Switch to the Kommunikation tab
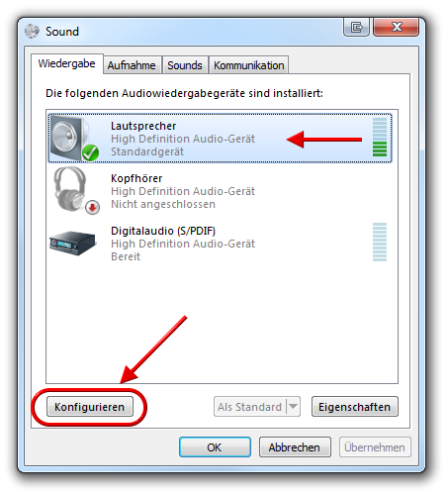The width and height of the screenshot is (448, 493). point(249,65)
